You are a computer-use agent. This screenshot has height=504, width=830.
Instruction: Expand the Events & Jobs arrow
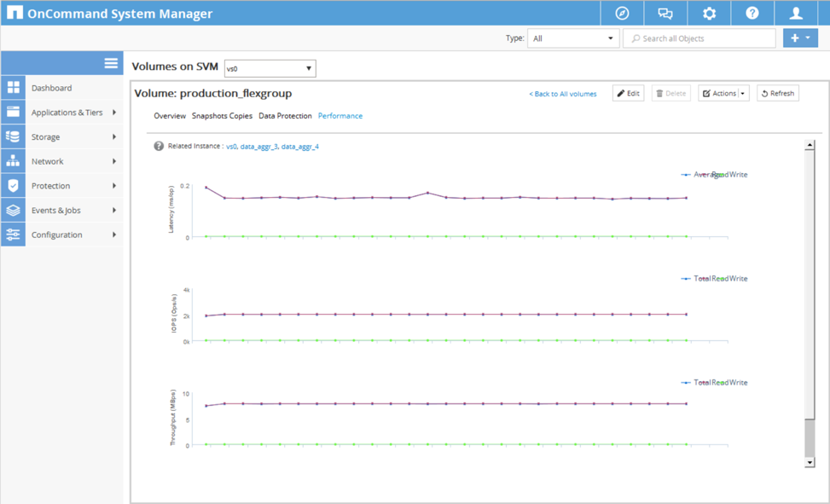tap(114, 210)
